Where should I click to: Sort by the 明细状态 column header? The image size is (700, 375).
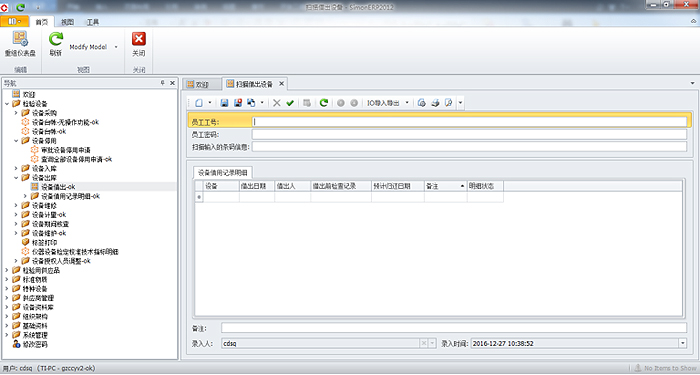[485, 186]
